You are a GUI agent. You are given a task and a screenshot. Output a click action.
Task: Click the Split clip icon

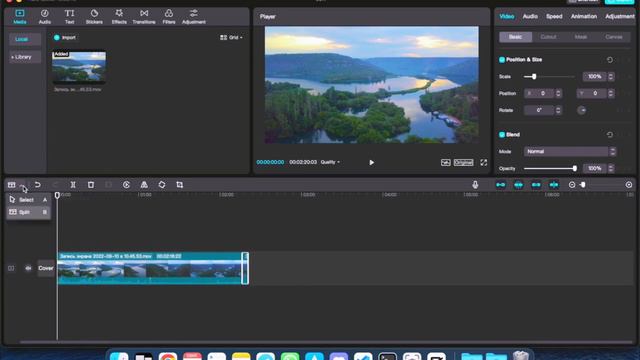pyautogui.click(x=73, y=185)
